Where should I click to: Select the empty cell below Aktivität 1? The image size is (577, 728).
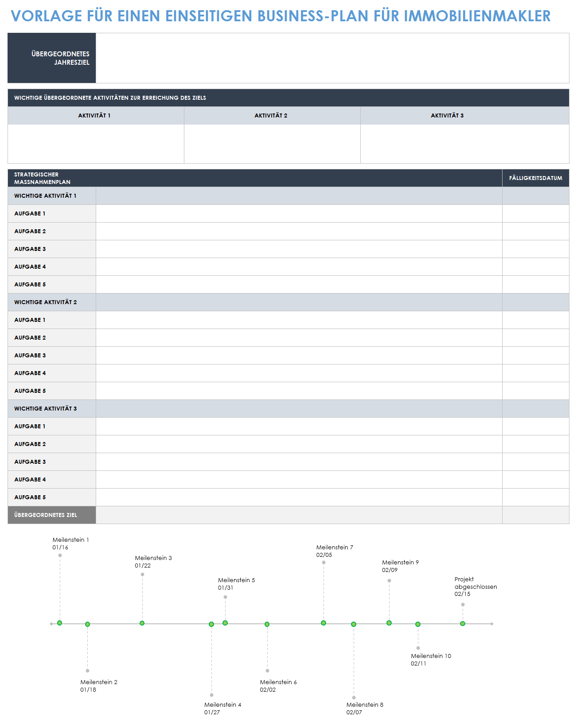pyautogui.click(x=96, y=144)
